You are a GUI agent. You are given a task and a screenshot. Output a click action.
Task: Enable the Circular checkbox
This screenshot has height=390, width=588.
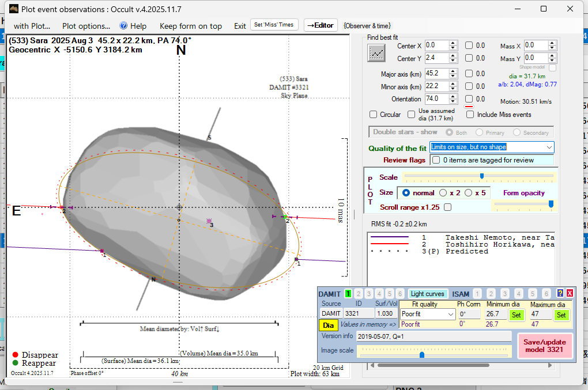(x=374, y=115)
